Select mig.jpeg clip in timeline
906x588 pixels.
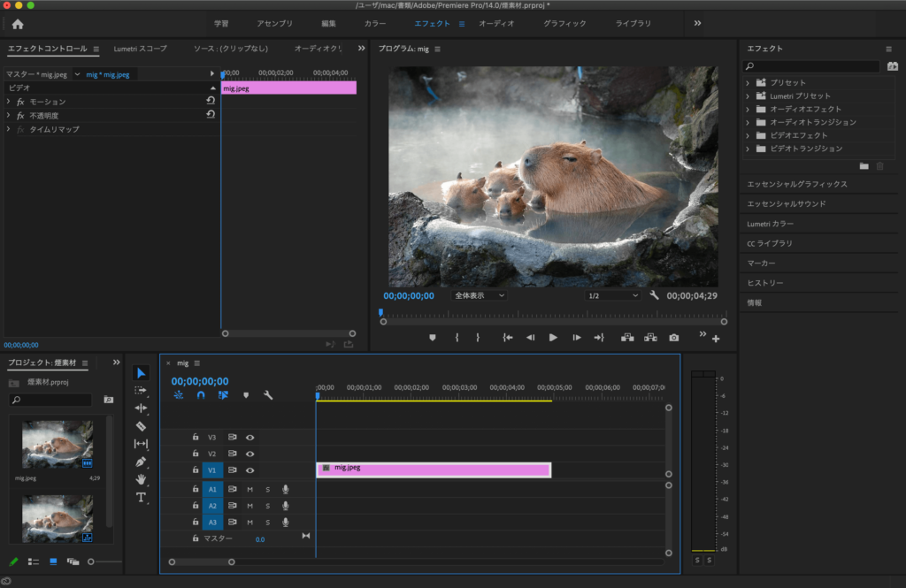point(434,470)
